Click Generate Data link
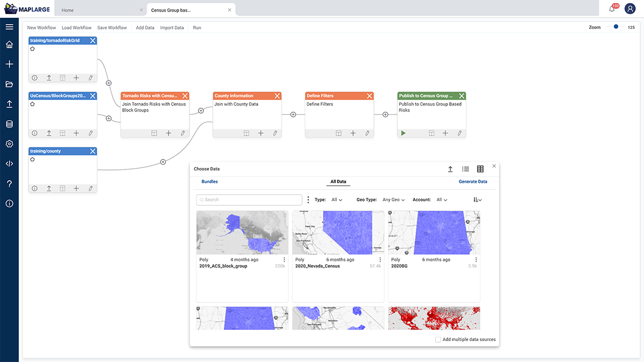The width and height of the screenshot is (644, 362). coord(473,181)
